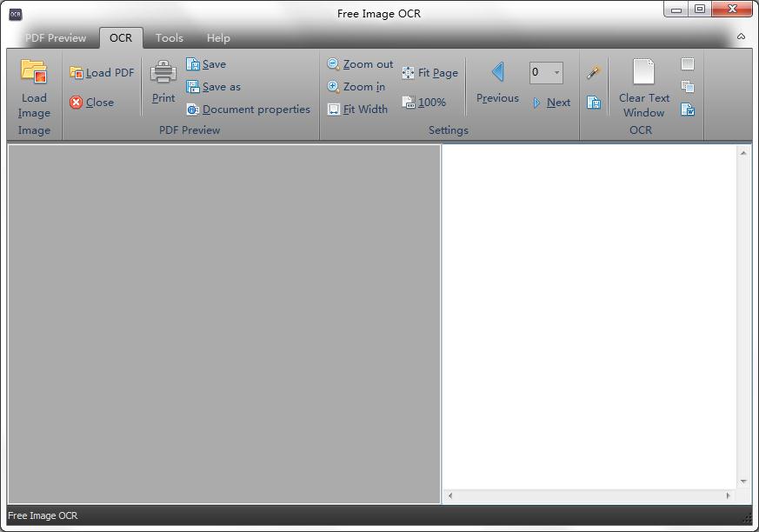Close the current PDF document

click(92, 103)
